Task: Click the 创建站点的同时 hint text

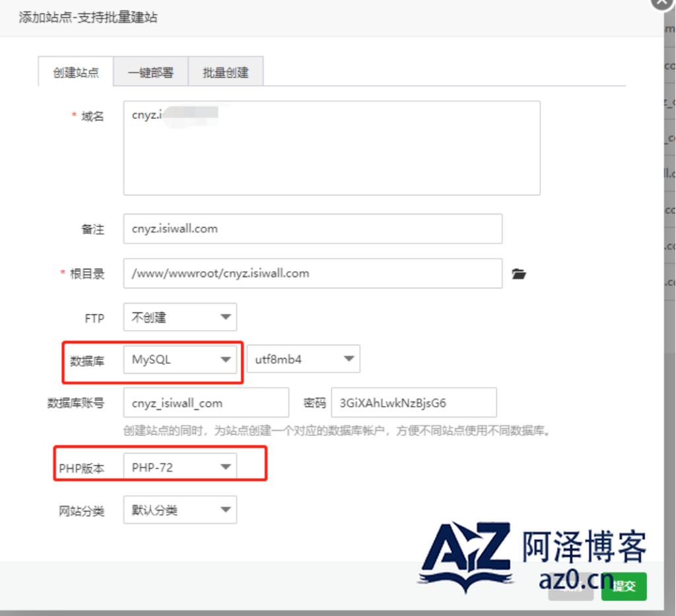Action: (x=337, y=430)
